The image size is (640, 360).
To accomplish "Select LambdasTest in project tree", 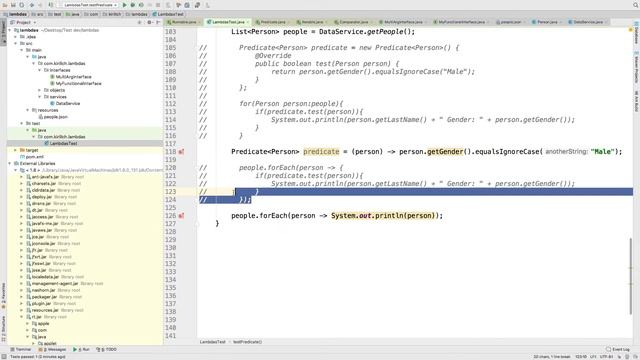I will pyautogui.click(x=63, y=144).
